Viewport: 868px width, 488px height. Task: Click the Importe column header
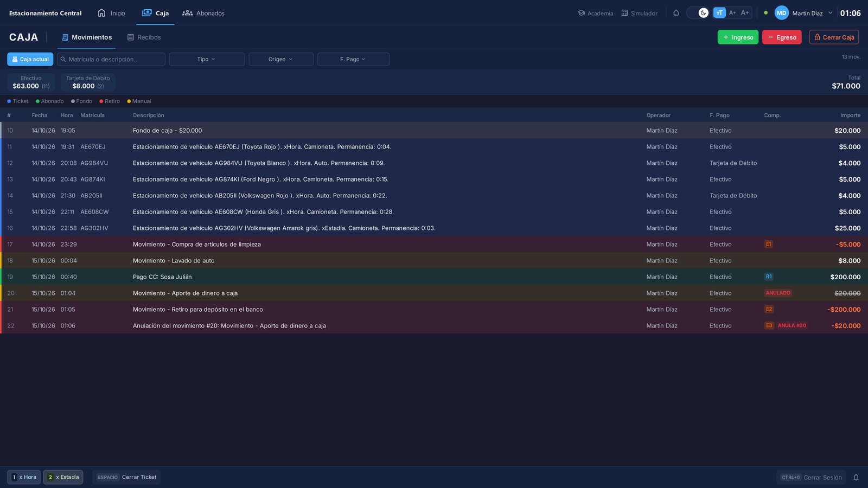click(850, 115)
